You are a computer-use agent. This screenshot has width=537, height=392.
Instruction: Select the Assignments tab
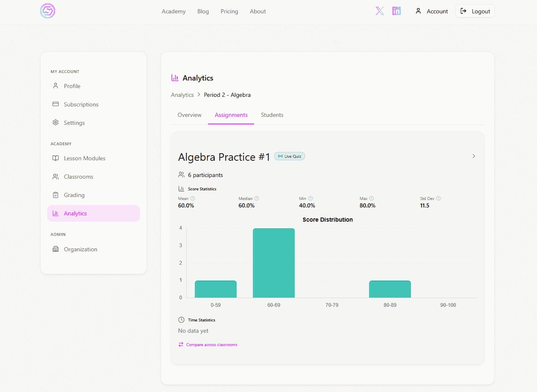tap(231, 115)
